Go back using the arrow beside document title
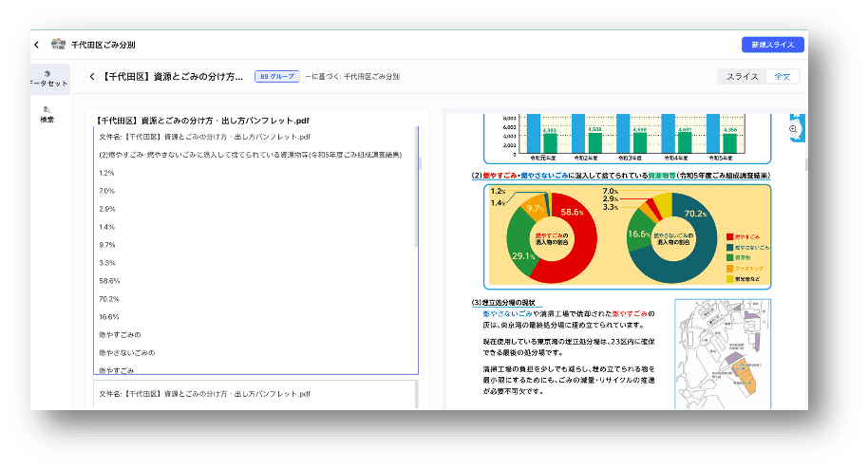Image resolution: width=868 pixels, height=469 pixels. 91,76
